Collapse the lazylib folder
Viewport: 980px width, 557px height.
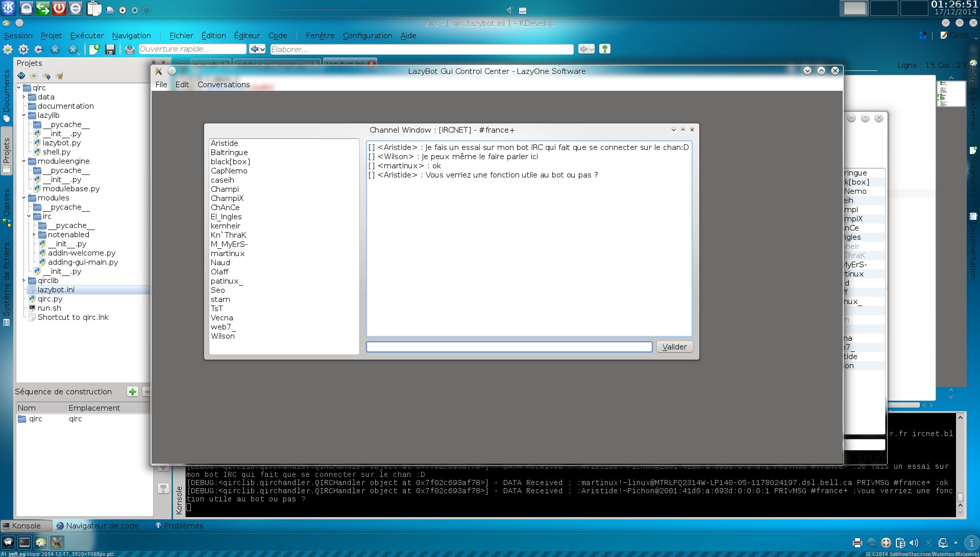(23, 115)
